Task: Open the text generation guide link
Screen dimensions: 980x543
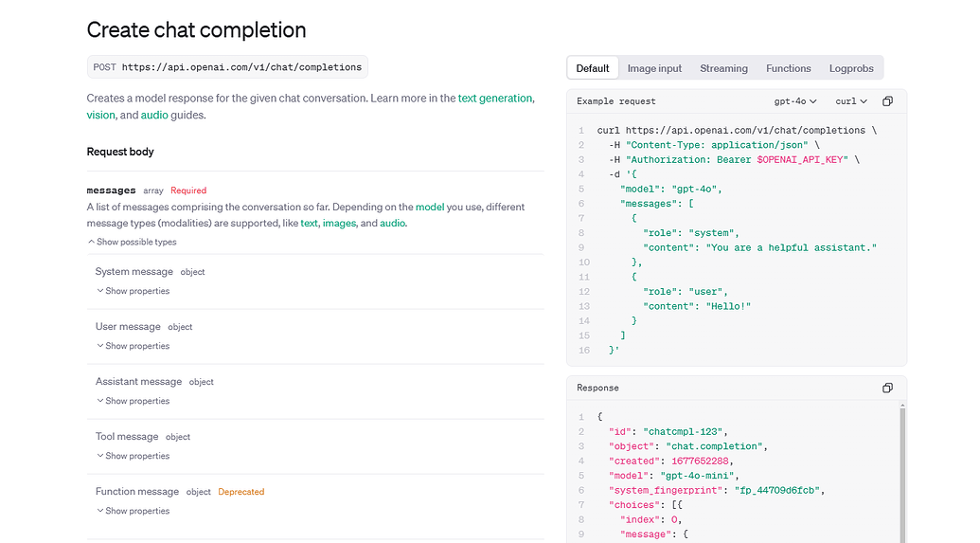Action: tap(495, 98)
